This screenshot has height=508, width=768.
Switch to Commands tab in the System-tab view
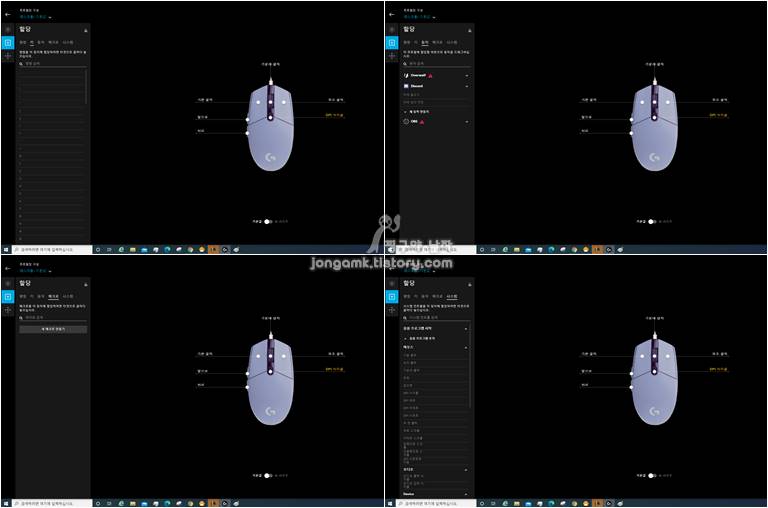[x=407, y=296]
